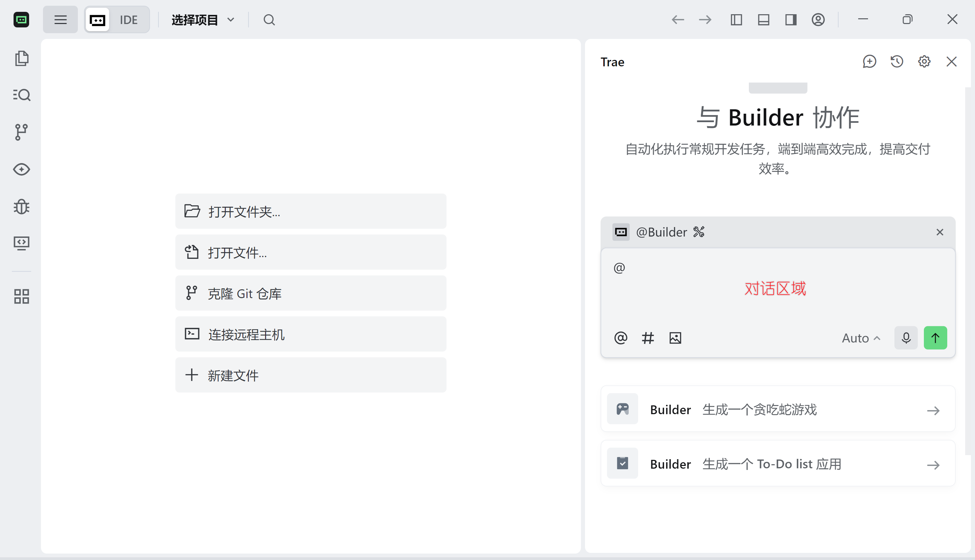Open the 选择项目 project dropdown
Screen dimensions: 975x560
tap(203, 20)
